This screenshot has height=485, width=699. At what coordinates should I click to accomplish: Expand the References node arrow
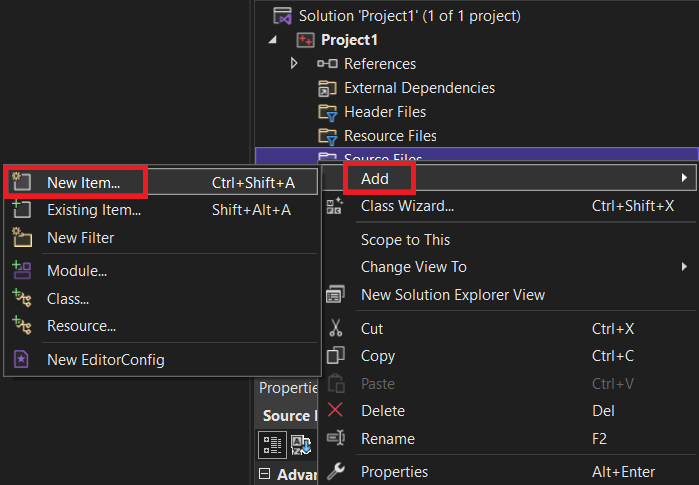294,64
